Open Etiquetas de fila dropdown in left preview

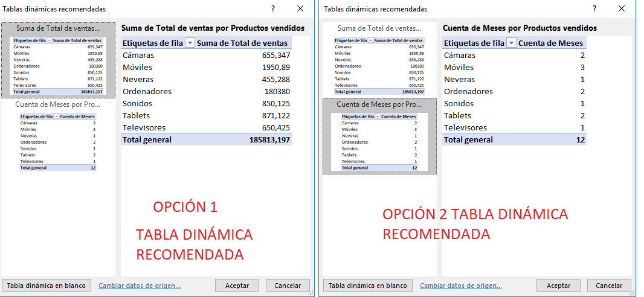[190, 43]
